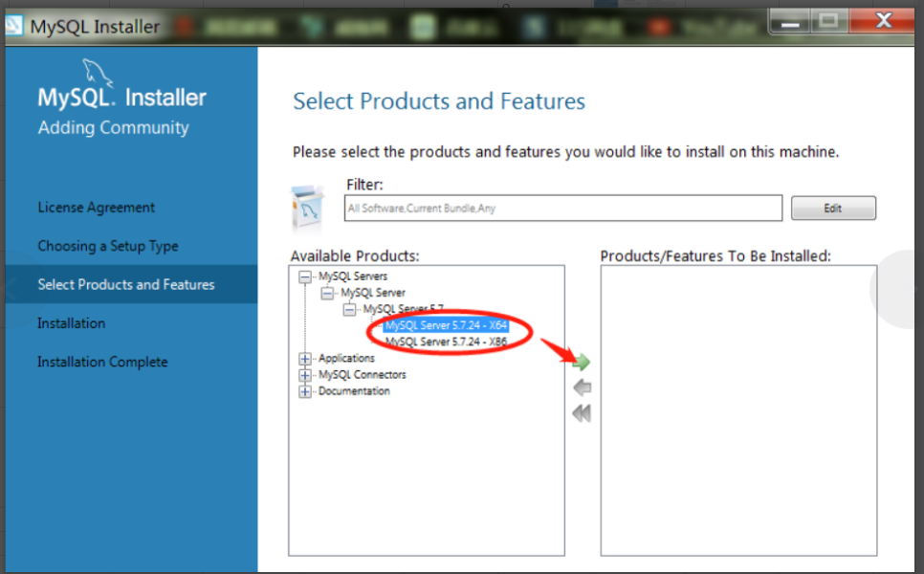Expand the MySQL Connectors tree node
The image size is (924, 574).
tap(305, 375)
